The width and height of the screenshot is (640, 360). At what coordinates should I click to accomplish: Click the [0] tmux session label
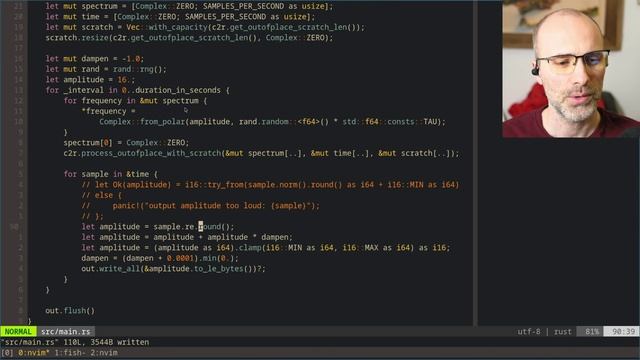coord(7,353)
